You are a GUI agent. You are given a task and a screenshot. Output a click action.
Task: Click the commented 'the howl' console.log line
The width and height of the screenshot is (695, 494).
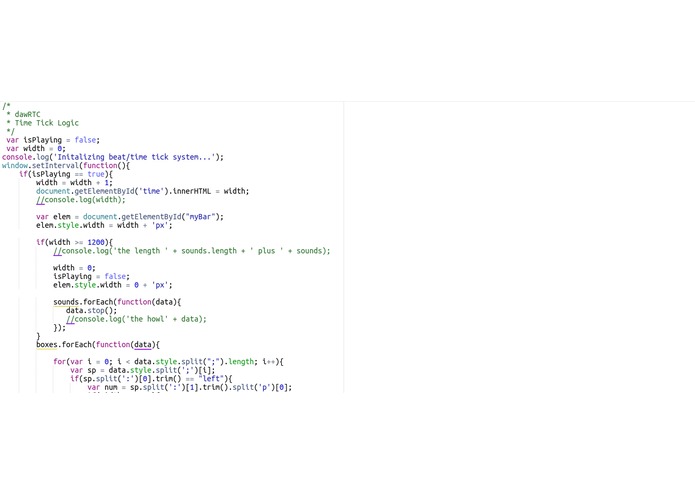point(137,319)
